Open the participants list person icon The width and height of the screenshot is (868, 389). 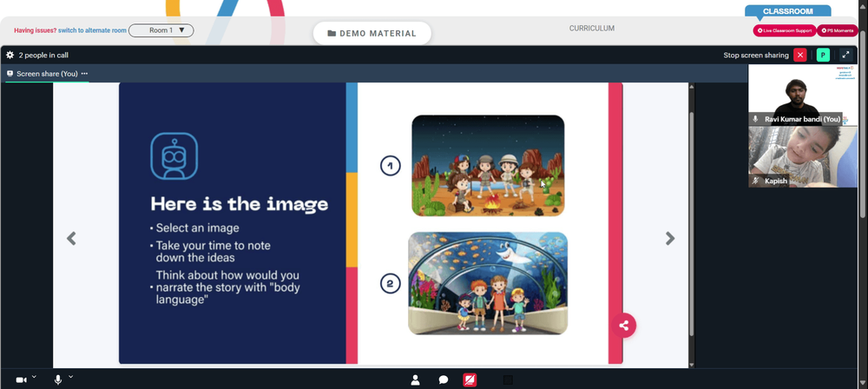415,379
